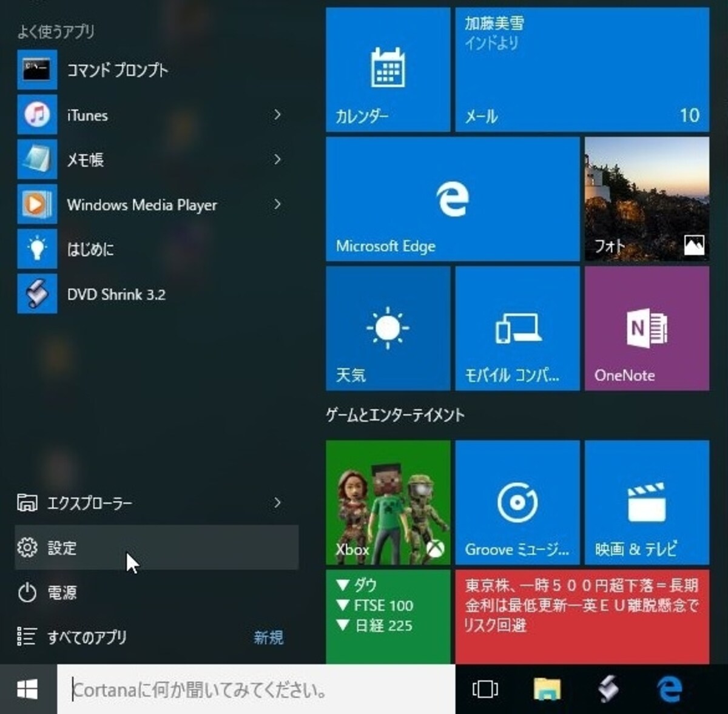Image resolution: width=728 pixels, height=714 pixels.
Task: Open the 電源 power menu
Action: point(157,592)
